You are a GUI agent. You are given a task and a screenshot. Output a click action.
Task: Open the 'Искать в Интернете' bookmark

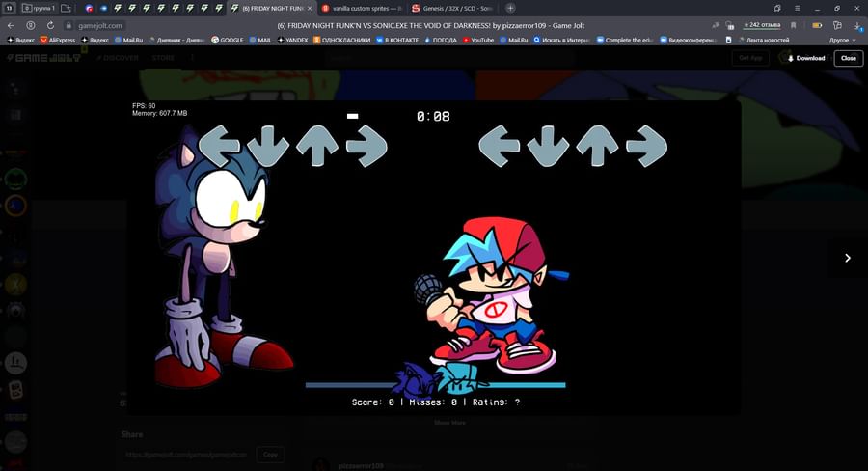[x=561, y=40]
